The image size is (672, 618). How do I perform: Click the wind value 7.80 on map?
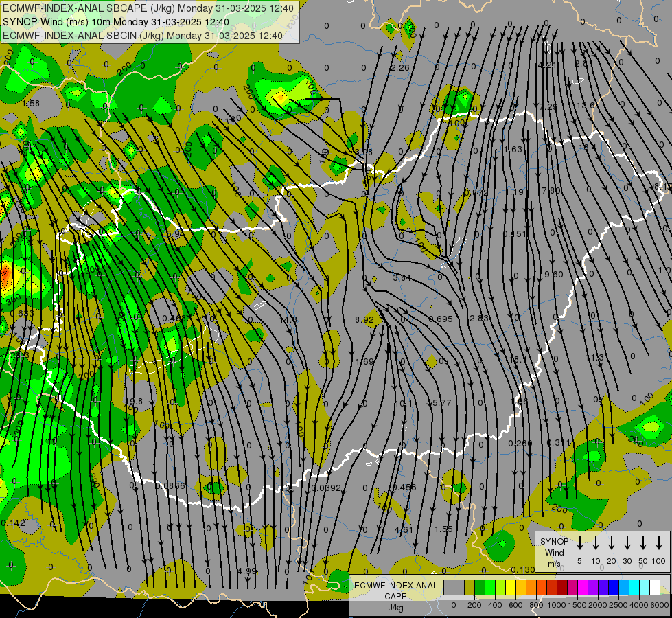coord(551,190)
